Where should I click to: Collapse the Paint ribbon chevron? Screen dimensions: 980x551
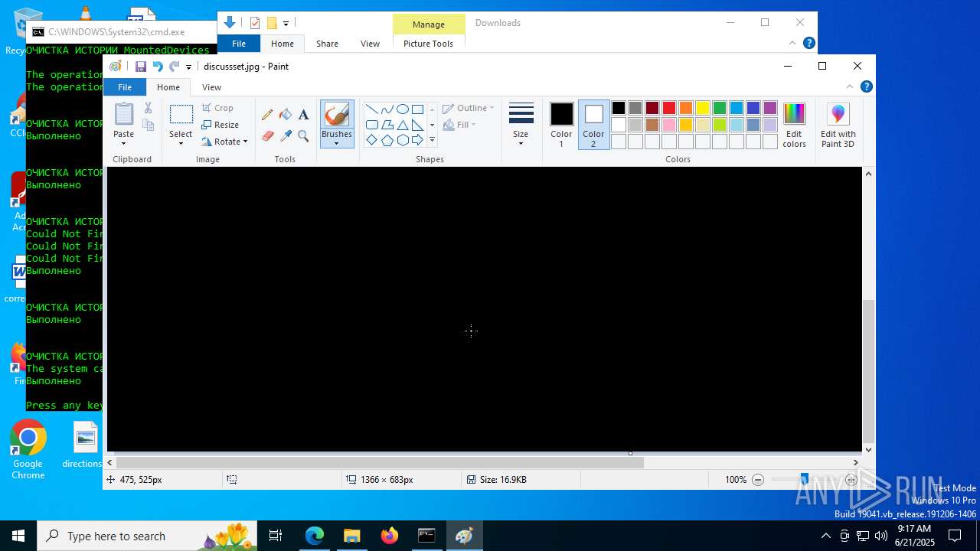[x=850, y=87]
